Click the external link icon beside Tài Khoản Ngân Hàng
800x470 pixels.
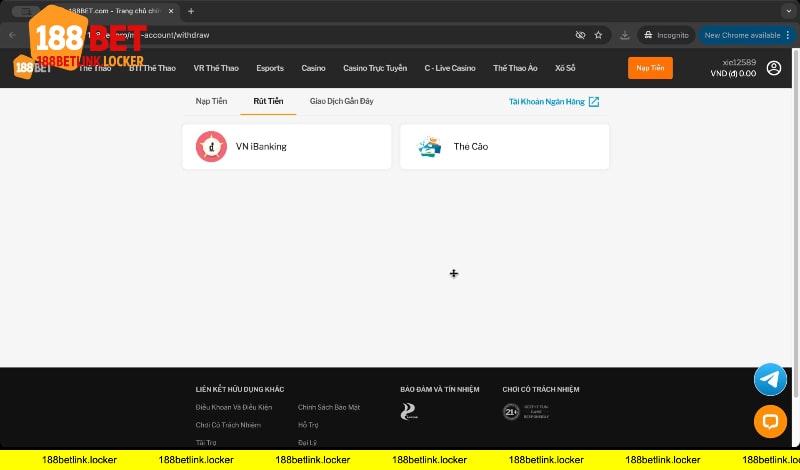click(594, 101)
